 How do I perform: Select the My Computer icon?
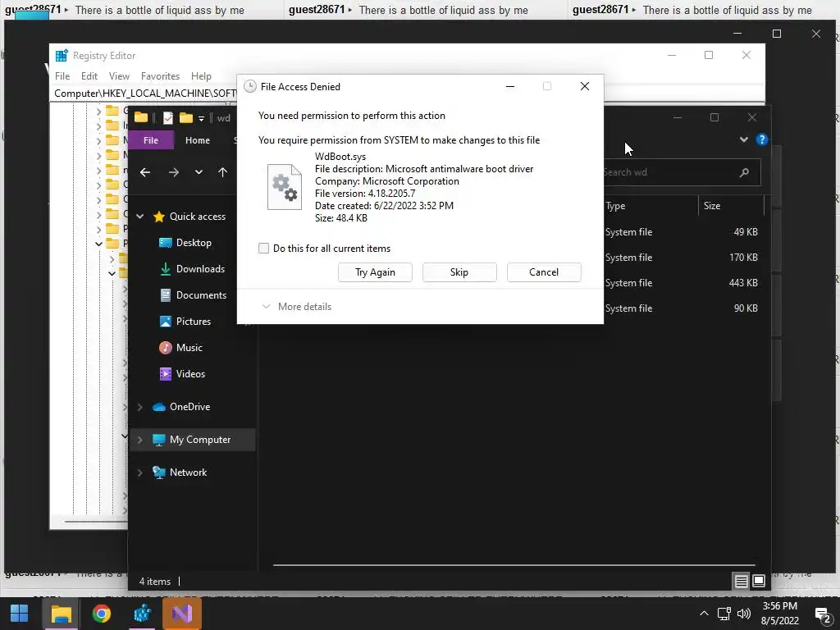coord(158,440)
